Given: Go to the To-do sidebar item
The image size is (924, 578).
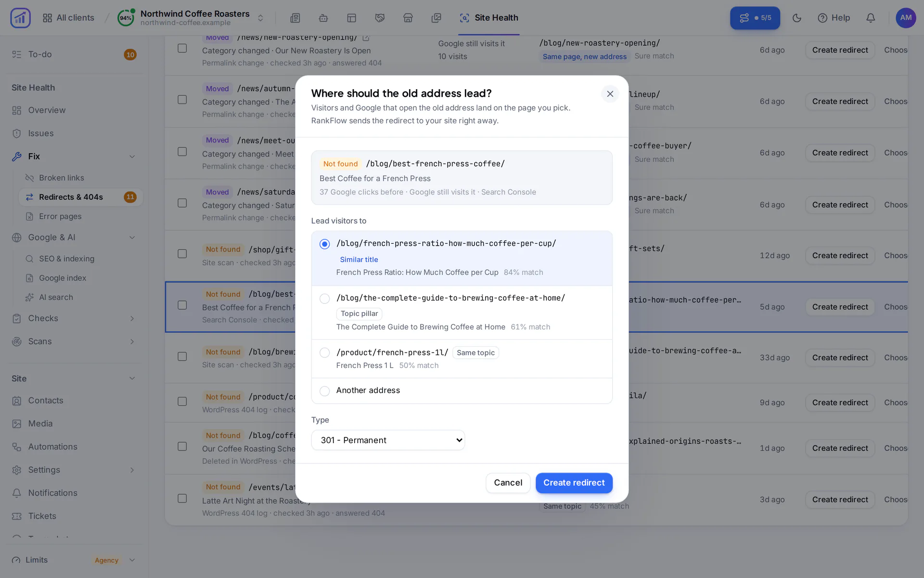Looking at the screenshot, I should [x=74, y=54].
